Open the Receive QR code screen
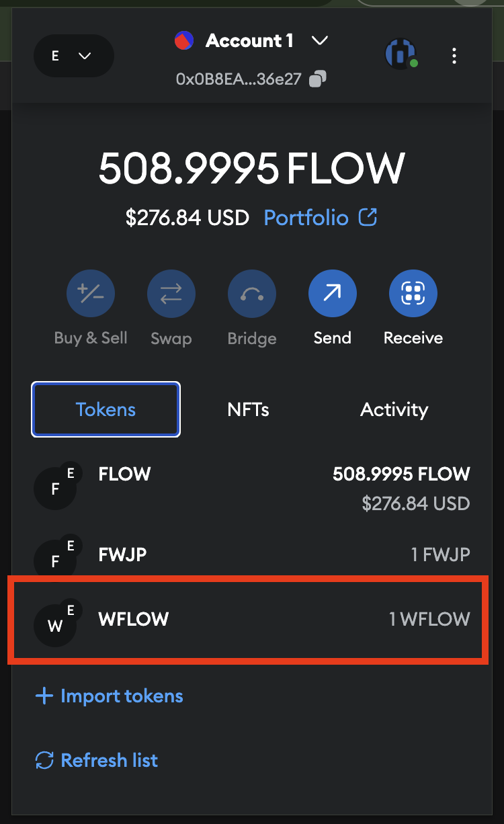This screenshot has width=504, height=824. pos(413,294)
